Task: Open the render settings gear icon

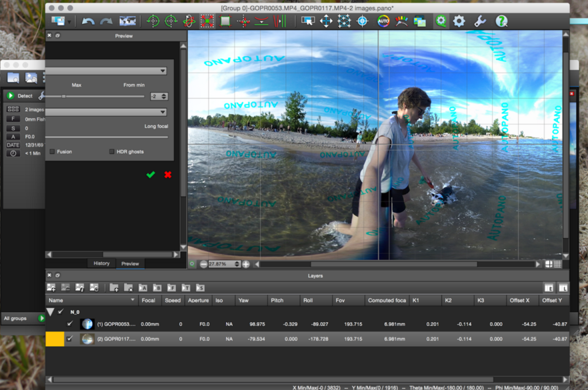Action: pyautogui.click(x=459, y=21)
